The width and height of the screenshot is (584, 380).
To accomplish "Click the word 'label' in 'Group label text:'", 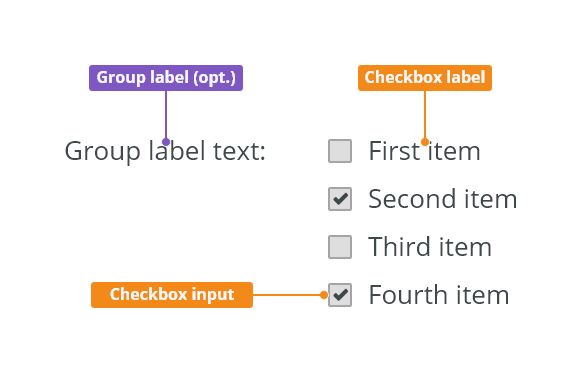I will [x=177, y=151].
